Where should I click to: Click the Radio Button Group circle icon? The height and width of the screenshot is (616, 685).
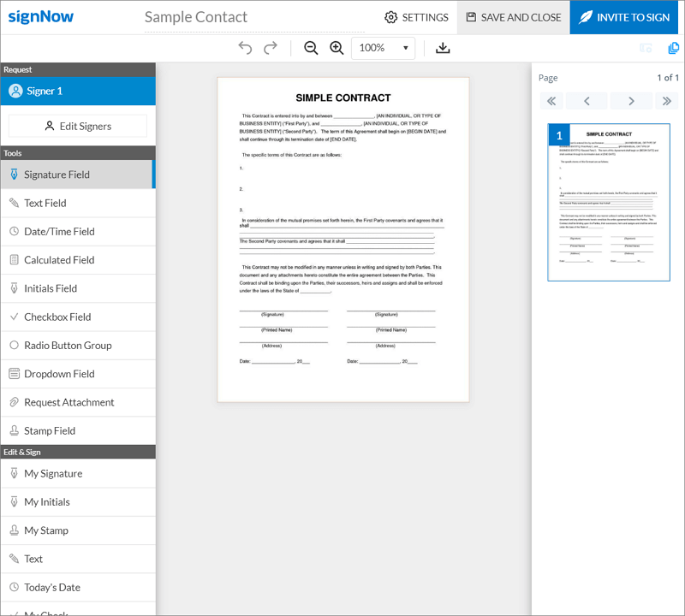pyautogui.click(x=14, y=345)
